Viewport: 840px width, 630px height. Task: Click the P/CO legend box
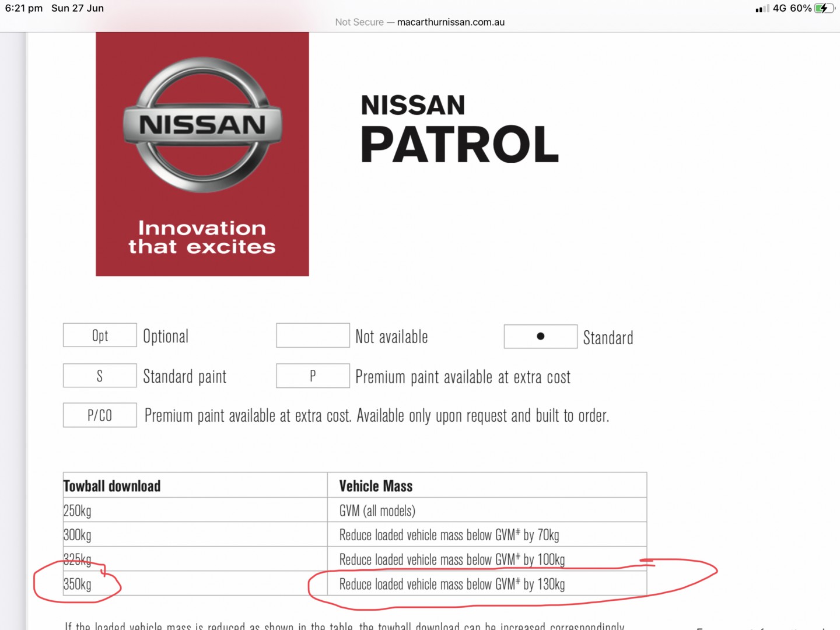(100, 415)
